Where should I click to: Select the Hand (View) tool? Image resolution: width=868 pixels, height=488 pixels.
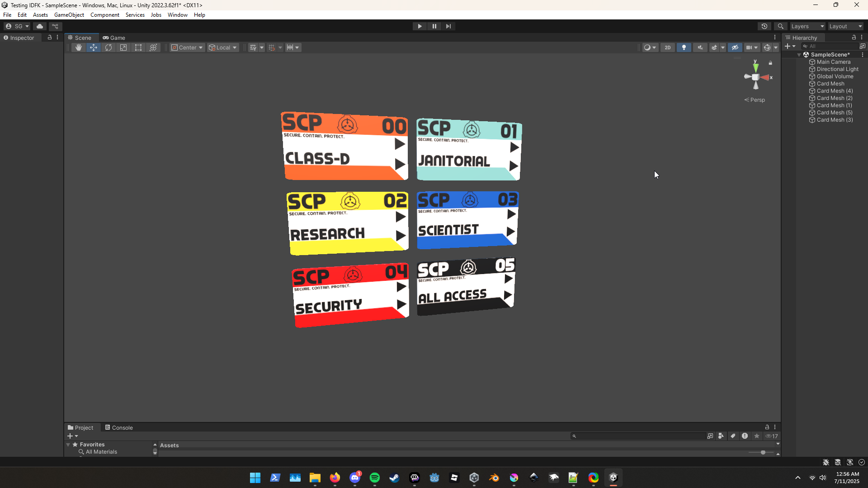(x=79, y=47)
